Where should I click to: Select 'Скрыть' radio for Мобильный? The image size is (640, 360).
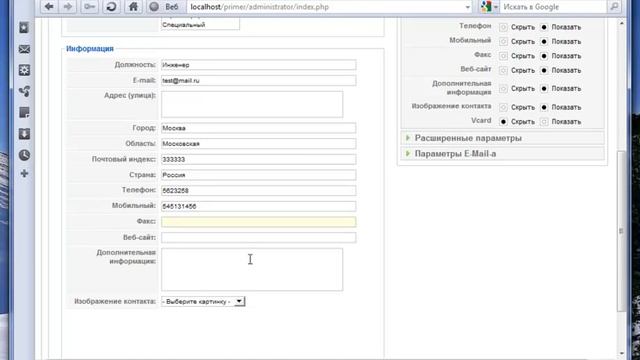click(503, 42)
